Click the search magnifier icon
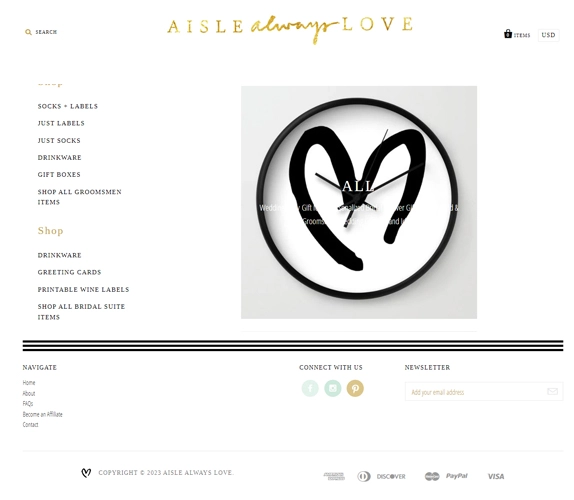Image resolution: width=574 pixels, height=500 pixels. click(x=28, y=32)
